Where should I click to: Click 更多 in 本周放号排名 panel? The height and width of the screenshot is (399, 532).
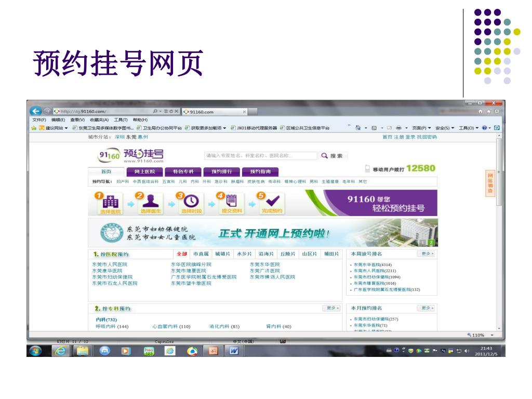(426, 254)
